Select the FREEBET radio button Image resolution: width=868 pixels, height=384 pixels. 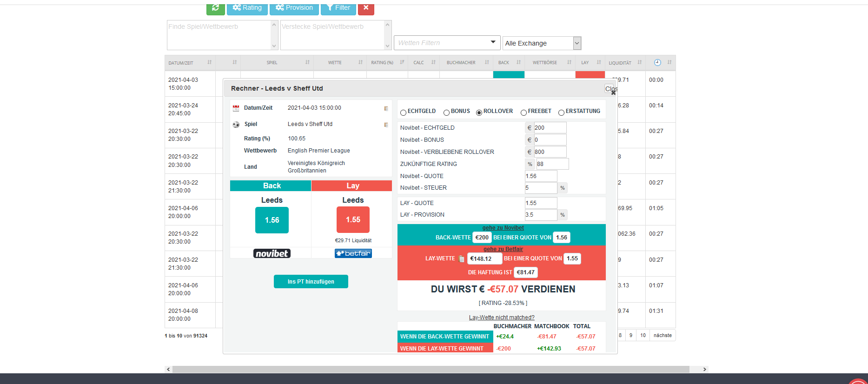(523, 113)
